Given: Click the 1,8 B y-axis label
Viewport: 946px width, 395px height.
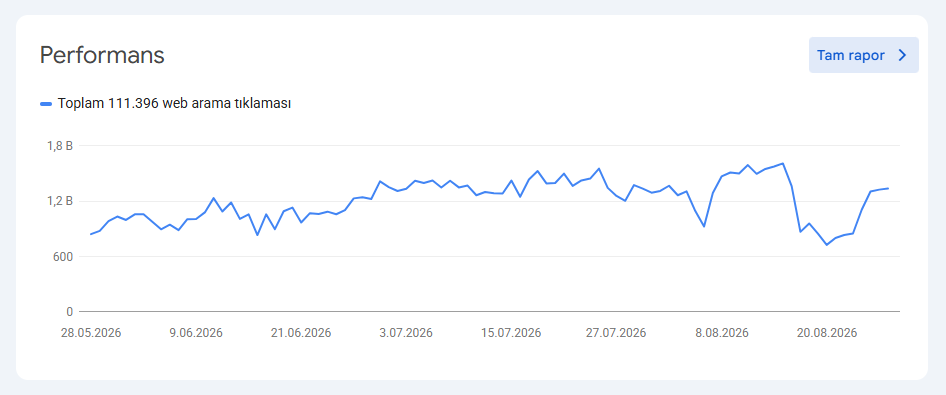Looking at the screenshot, I should (60, 145).
